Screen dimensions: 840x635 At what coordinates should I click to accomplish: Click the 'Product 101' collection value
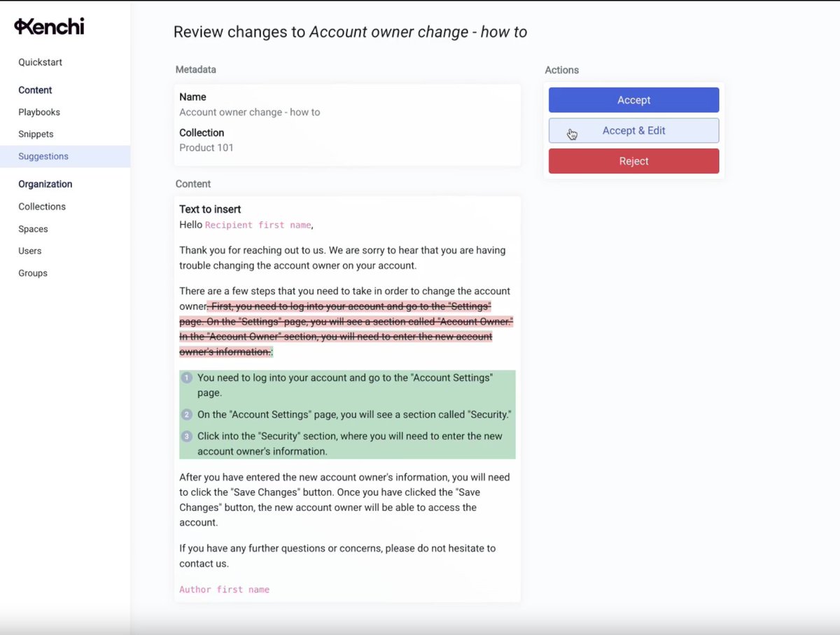pos(206,148)
